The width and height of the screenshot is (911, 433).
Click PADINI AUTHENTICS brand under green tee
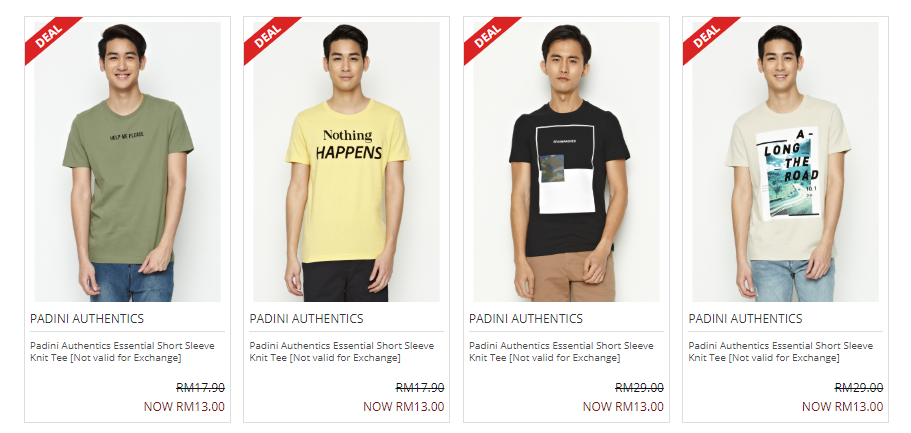(87, 319)
